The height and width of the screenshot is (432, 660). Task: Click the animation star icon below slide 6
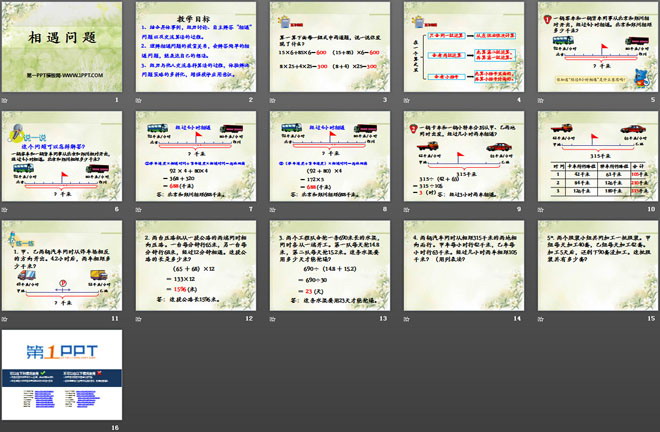coord(5,209)
